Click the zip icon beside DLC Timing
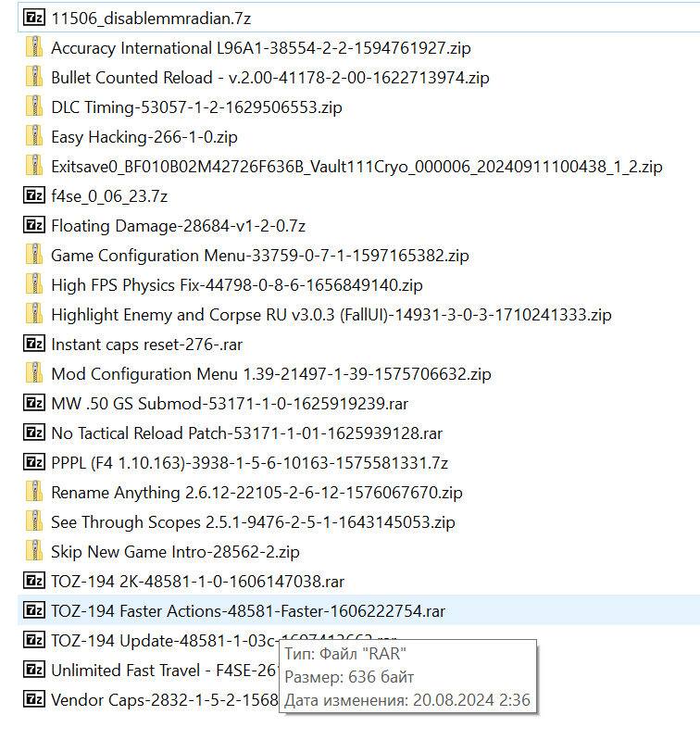 pyautogui.click(x=34, y=107)
